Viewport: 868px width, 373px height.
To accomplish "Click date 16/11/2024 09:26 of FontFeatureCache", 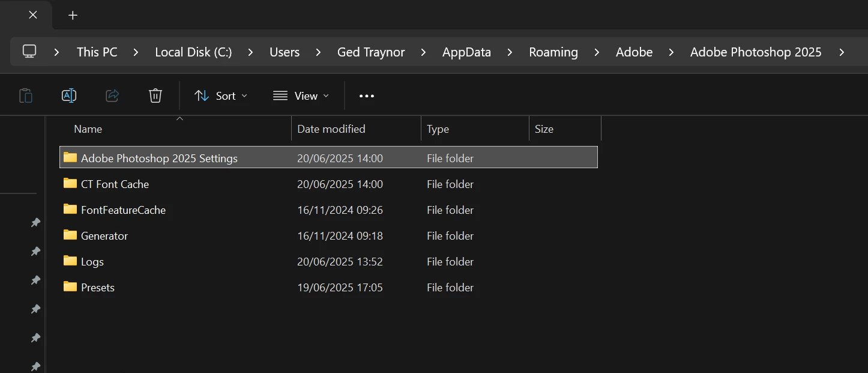I will [x=340, y=210].
